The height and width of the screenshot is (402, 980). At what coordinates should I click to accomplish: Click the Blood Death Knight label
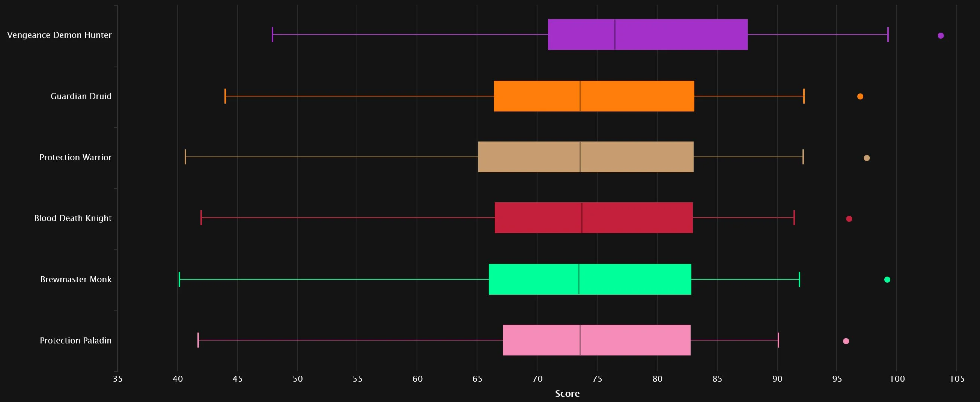tap(73, 218)
